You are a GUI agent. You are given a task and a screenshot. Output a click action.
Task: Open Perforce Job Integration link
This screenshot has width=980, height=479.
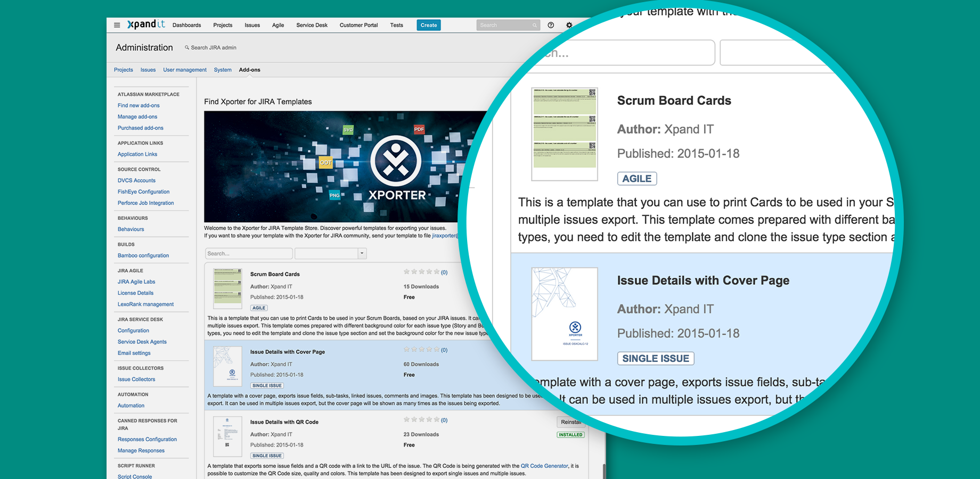[145, 203]
